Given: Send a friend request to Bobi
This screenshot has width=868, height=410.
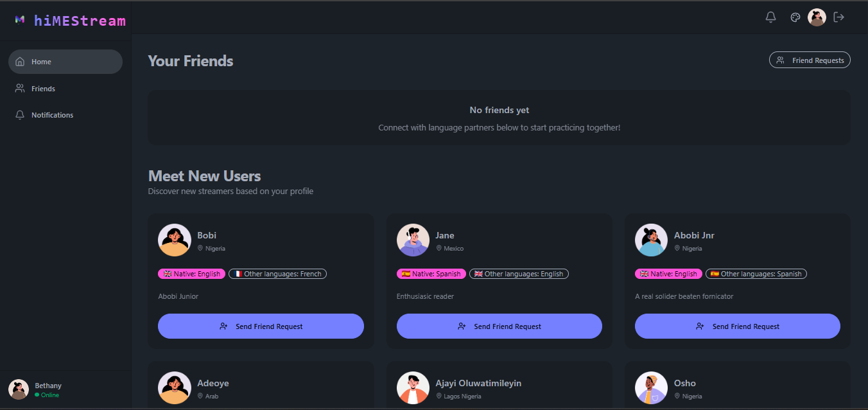Looking at the screenshot, I should [261, 326].
